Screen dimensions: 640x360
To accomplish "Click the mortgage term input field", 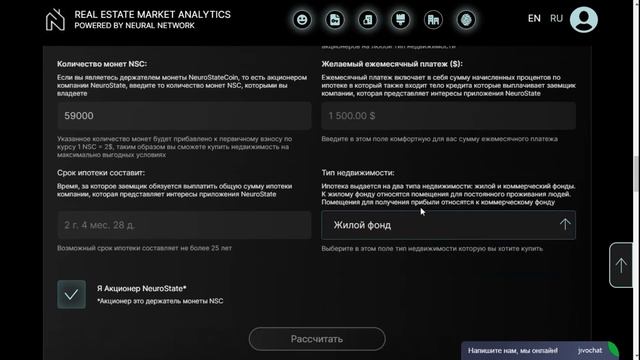I will tap(184, 225).
